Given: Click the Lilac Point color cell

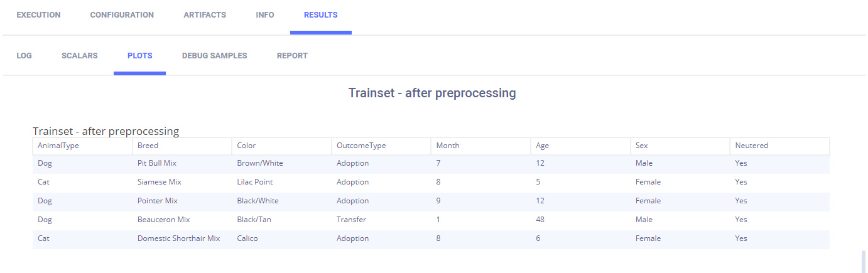Looking at the screenshot, I should (255, 182).
